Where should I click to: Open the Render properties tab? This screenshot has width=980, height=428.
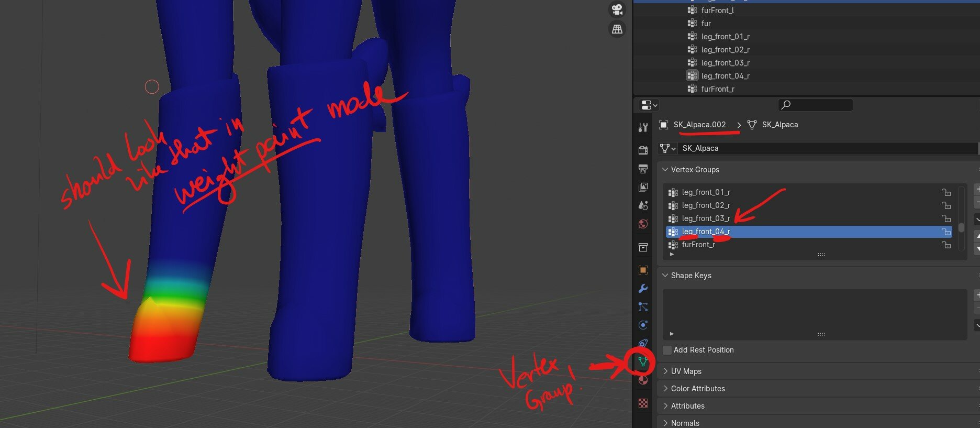click(x=643, y=150)
